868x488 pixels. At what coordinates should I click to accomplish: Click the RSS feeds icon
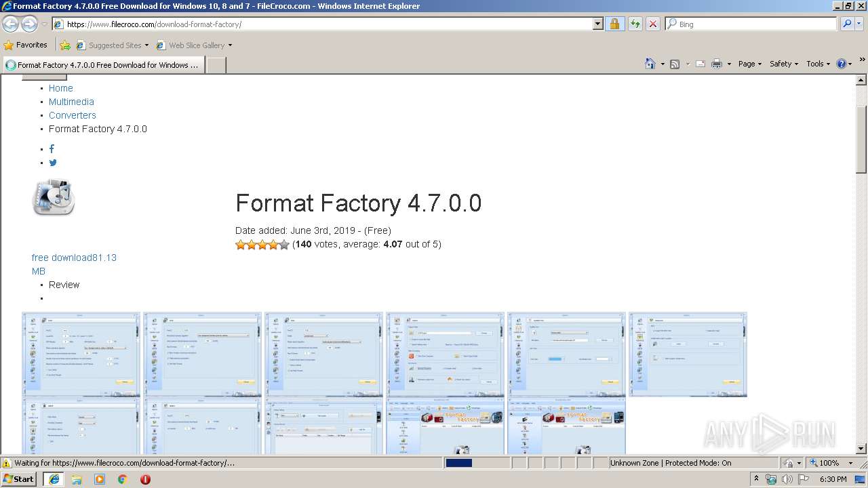[675, 64]
